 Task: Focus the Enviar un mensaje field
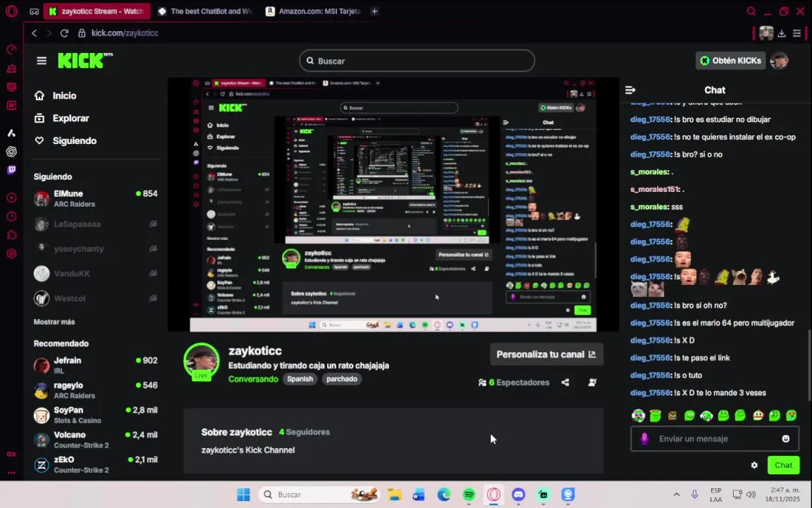point(715,439)
